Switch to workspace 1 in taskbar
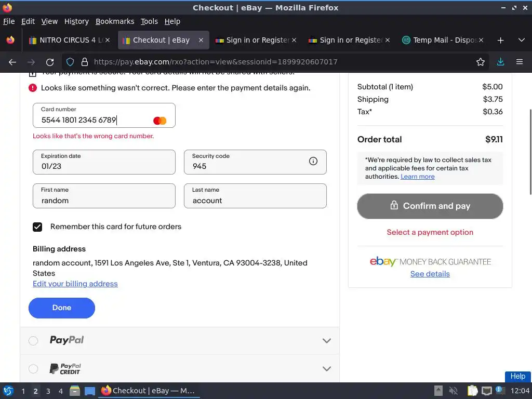The image size is (532, 399). coord(23,391)
